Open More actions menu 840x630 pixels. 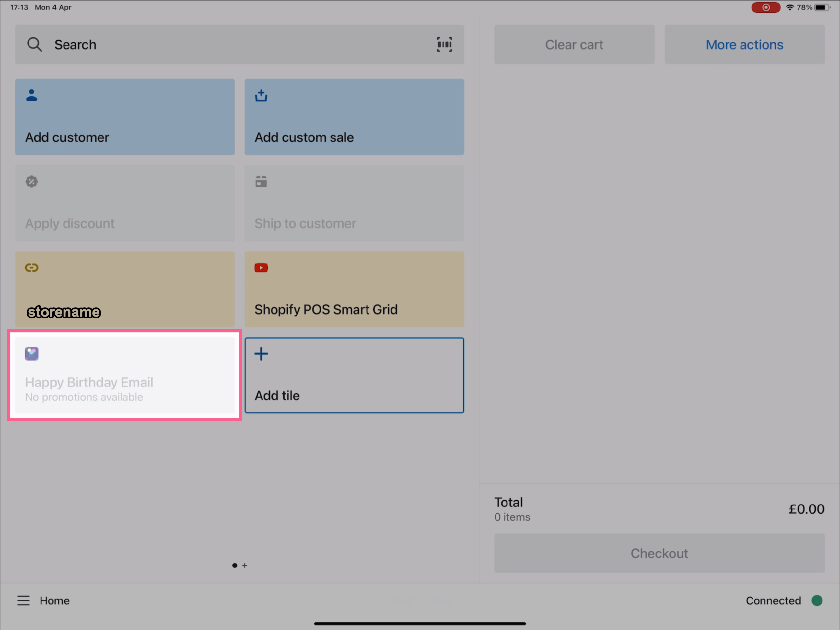pyautogui.click(x=744, y=44)
